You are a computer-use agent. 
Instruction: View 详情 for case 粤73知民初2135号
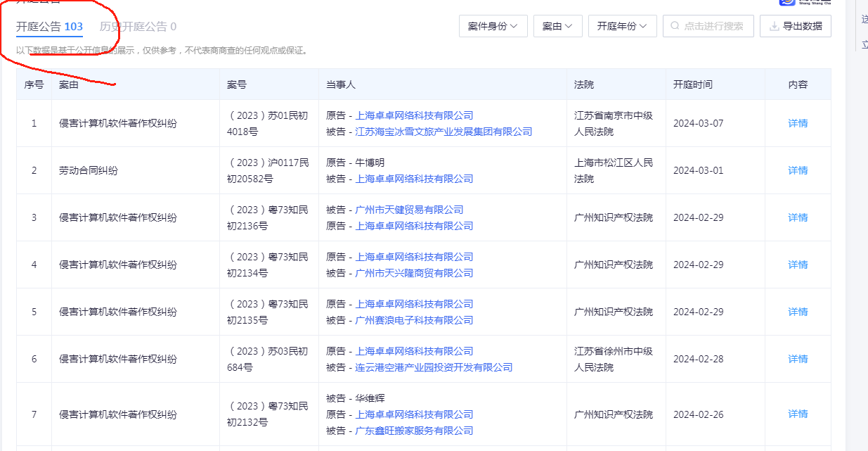[x=798, y=312]
